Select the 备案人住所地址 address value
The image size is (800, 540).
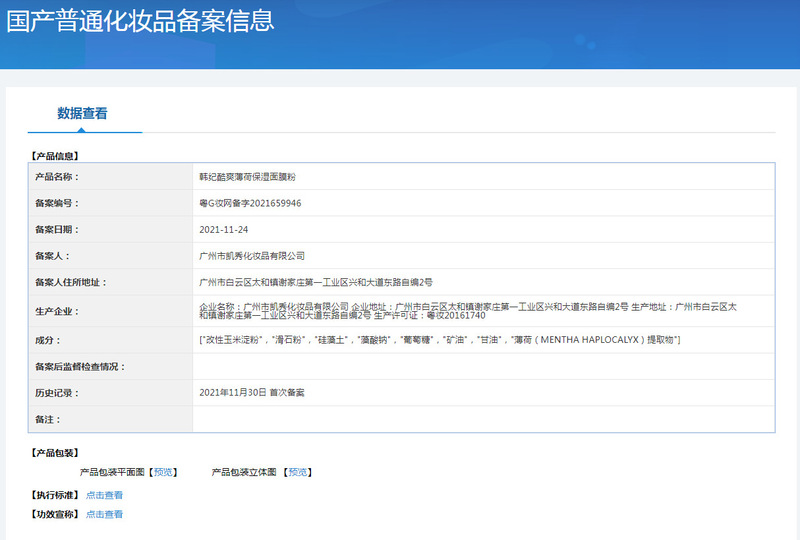316,282
